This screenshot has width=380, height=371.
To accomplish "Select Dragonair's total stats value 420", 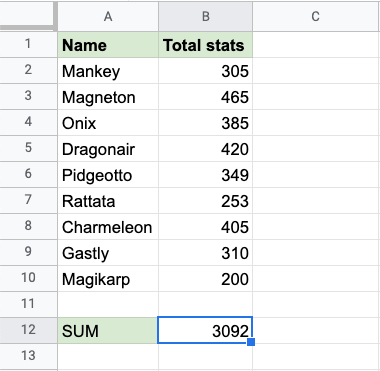I will 206,149.
